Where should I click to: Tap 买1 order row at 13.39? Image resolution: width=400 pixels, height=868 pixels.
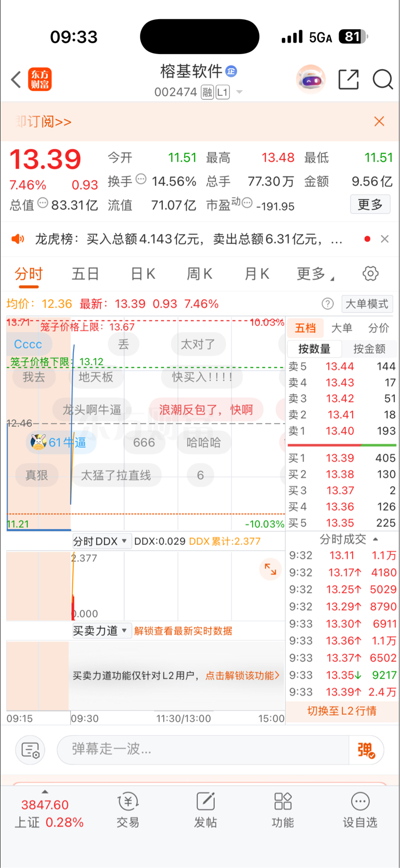pyautogui.click(x=342, y=458)
